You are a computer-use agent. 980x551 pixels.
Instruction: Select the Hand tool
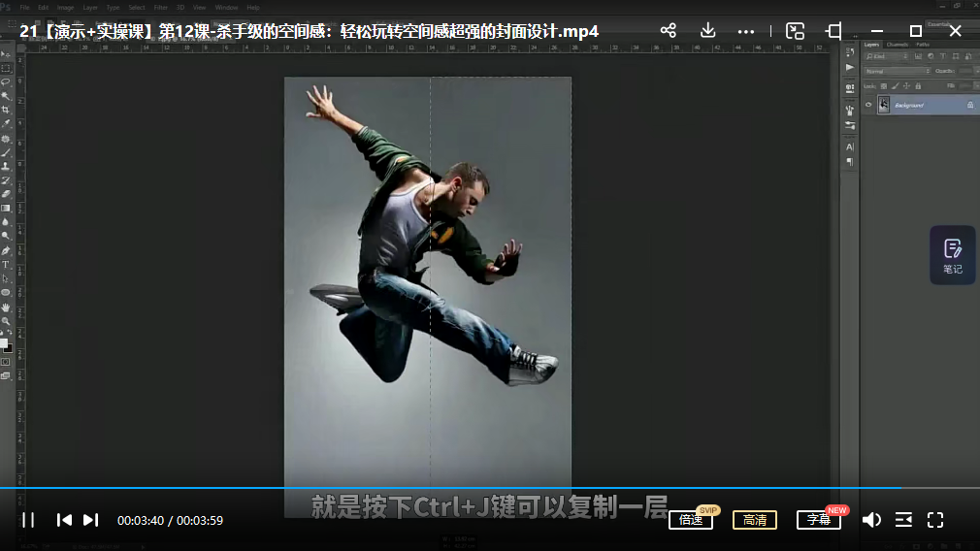tap(6, 307)
